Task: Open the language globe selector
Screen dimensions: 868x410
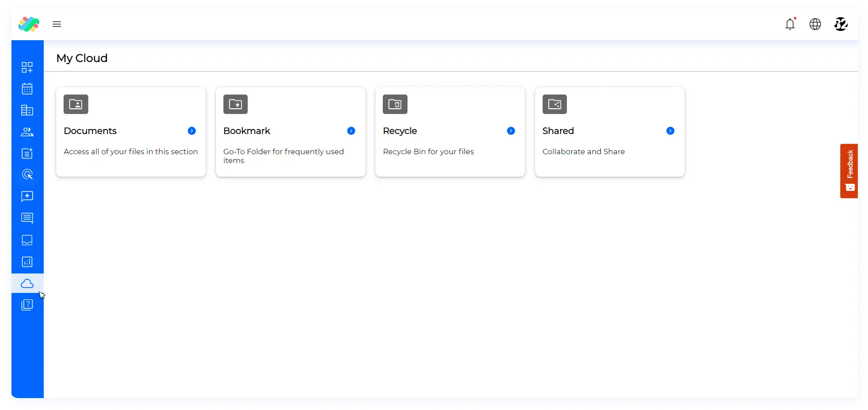Action: pos(815,24)
